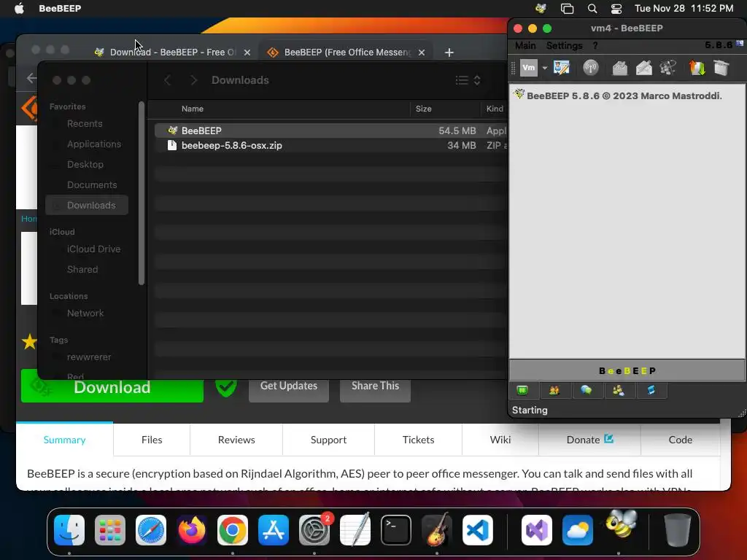
Task: Open Finder list view mode selector
Action: pos(468,80)
